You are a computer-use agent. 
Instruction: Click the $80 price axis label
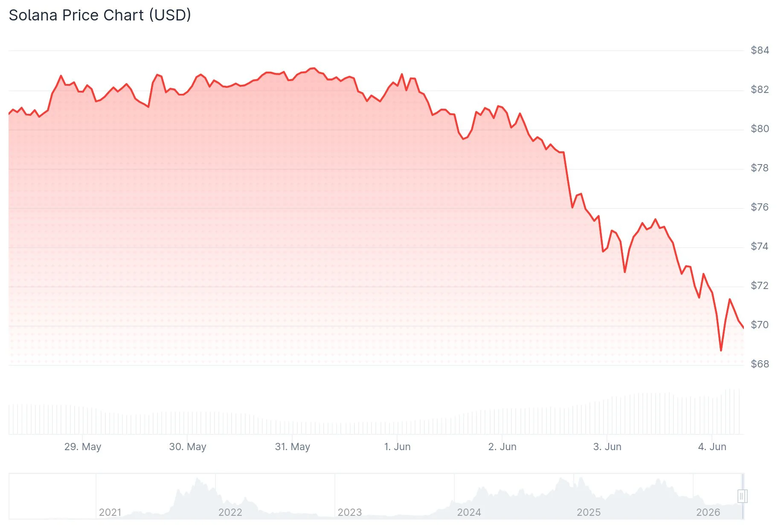(760, 129)
